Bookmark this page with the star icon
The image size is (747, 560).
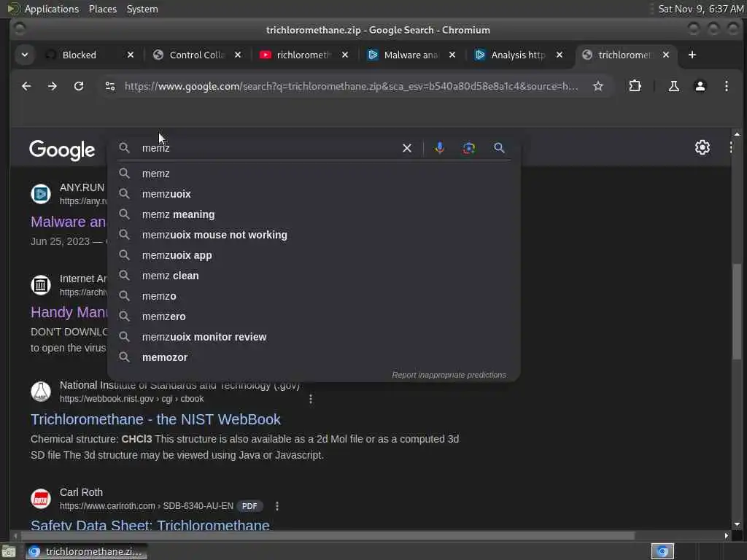click(x=598, y=86)
